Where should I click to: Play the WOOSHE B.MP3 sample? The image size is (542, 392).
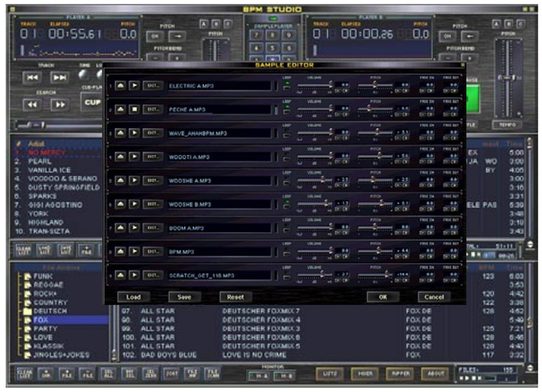point(134,204)
